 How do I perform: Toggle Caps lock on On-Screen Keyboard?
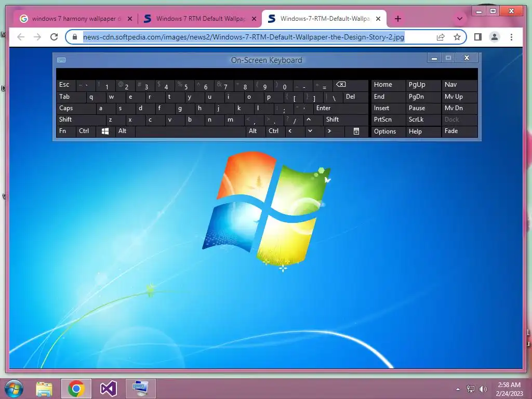[76, 108]
